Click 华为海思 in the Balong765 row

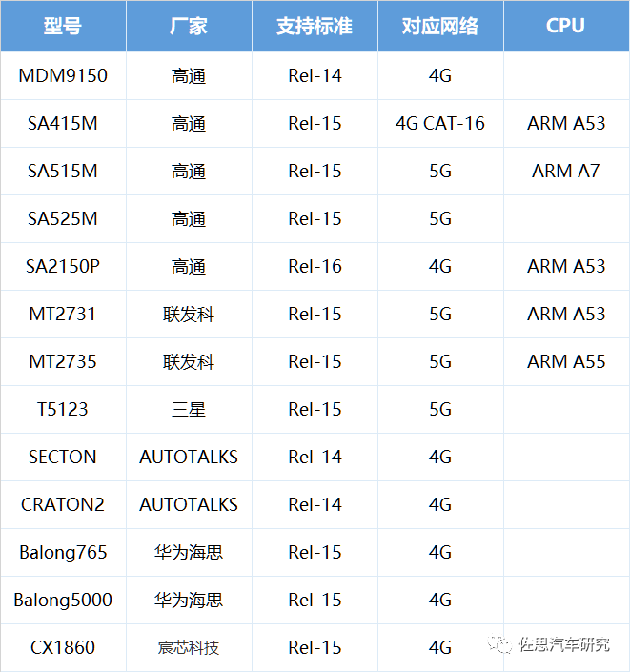click(x=189, y=552)
